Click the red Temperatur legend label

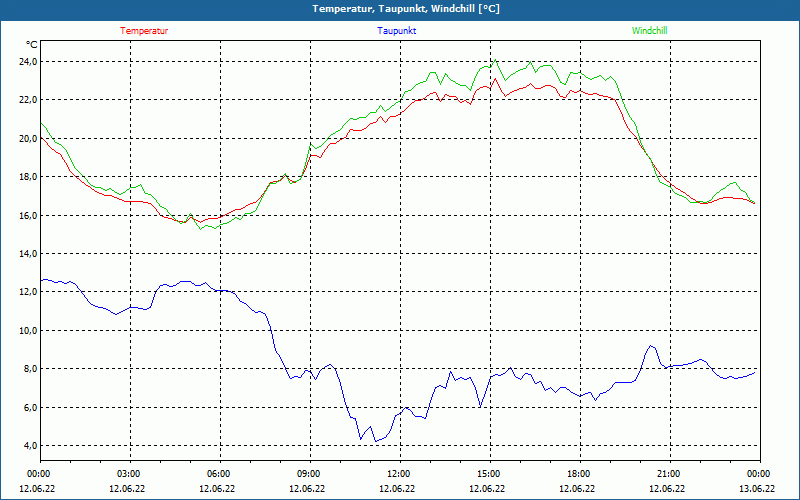[144, 31]
